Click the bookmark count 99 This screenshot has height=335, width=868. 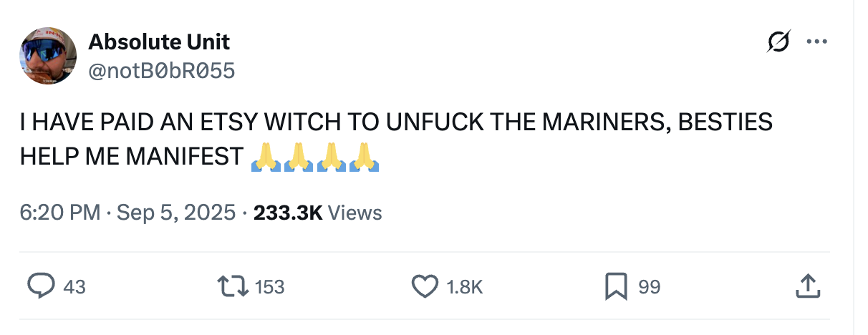(649, 287)
